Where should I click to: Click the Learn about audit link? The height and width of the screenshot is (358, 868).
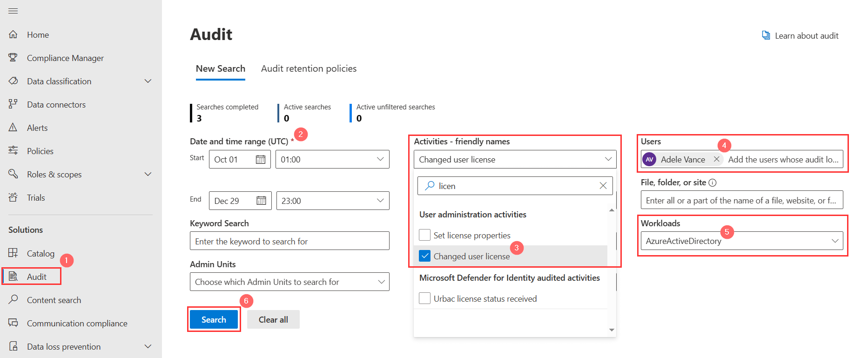click(x=806, y=36)
